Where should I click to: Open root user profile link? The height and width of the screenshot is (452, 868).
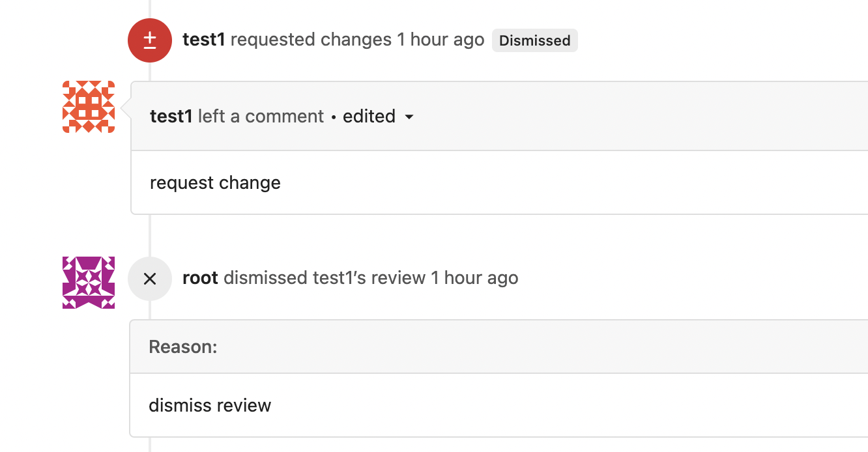pos(200,278)
